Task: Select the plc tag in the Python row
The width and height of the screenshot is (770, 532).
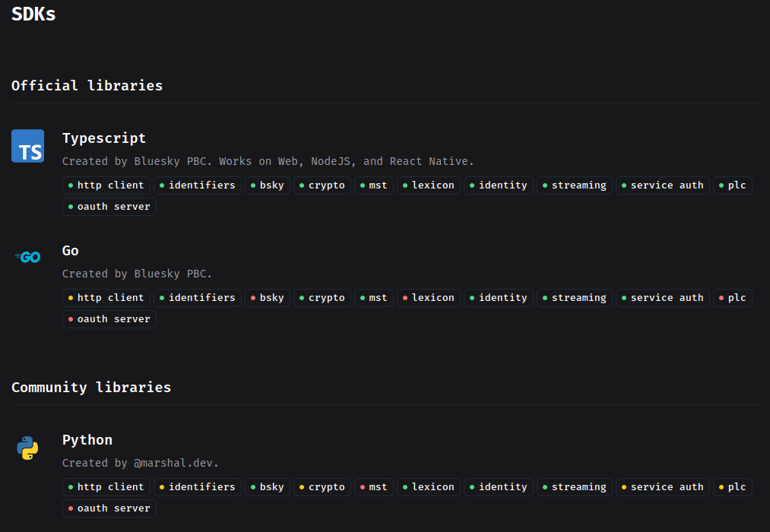Action: click(x=732, y=486)
